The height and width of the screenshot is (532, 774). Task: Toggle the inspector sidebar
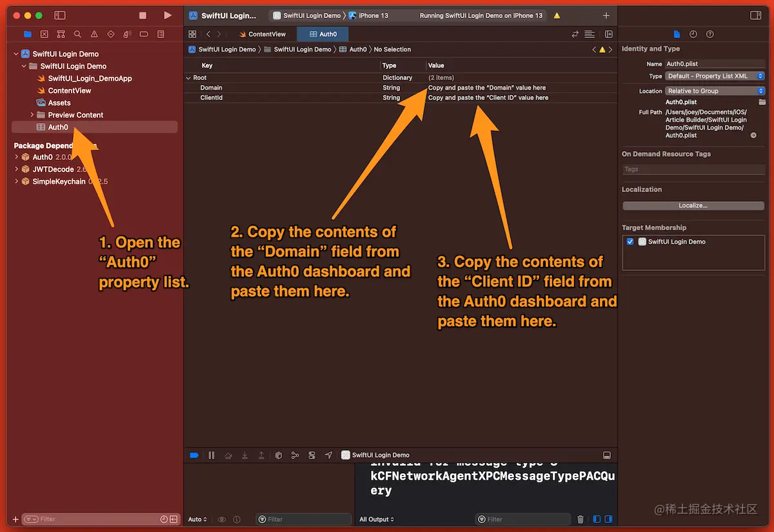756,15
